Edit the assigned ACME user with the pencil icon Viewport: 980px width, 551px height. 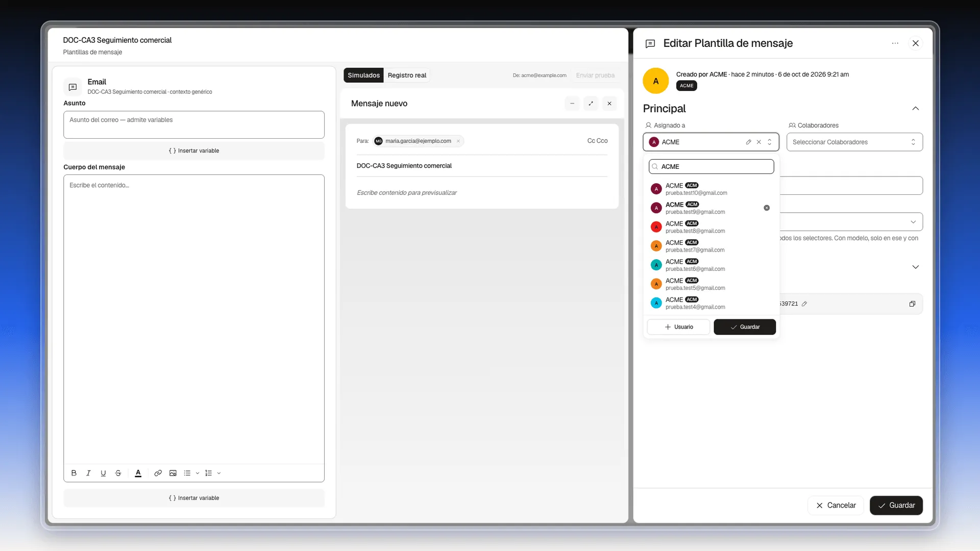(x=748, y=142)
